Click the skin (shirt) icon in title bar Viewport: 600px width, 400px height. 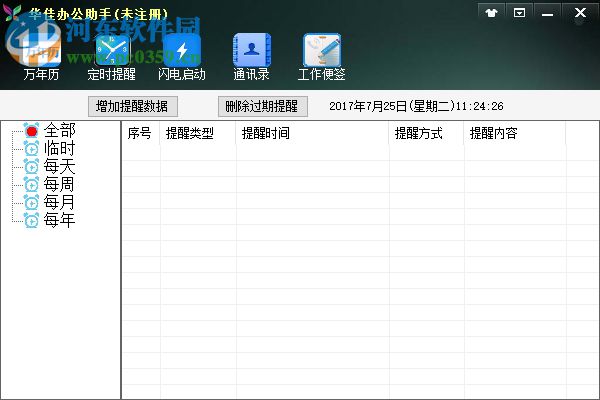point(491,13)
